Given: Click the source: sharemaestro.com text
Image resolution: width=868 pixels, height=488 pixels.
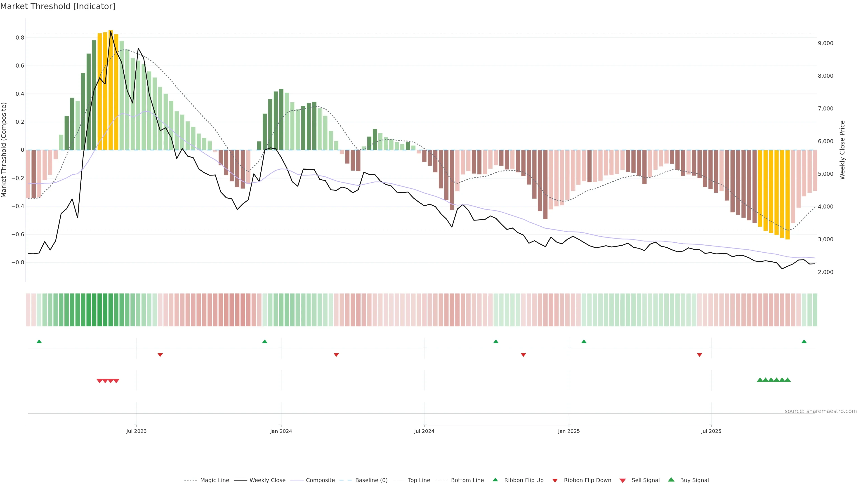Looking at the screenshot, I should coord(821,411).
